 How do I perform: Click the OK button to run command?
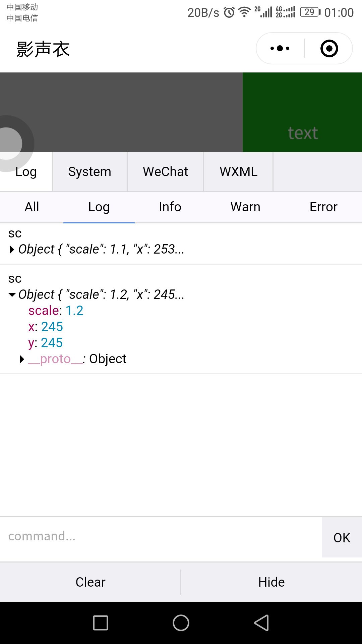pos(342,537)
